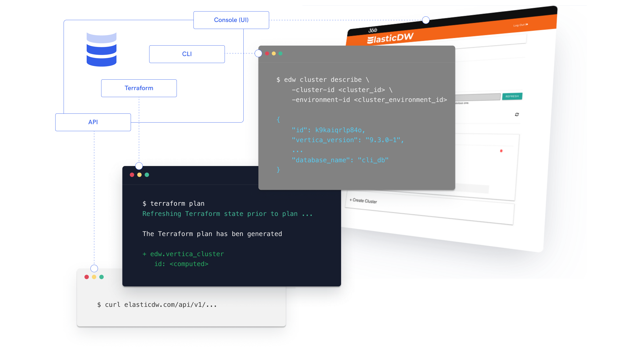The image size is (644, 350).
Task: Click the '-environment-id <cluster_environment_id>' line
Action: [x=369, y=100]
